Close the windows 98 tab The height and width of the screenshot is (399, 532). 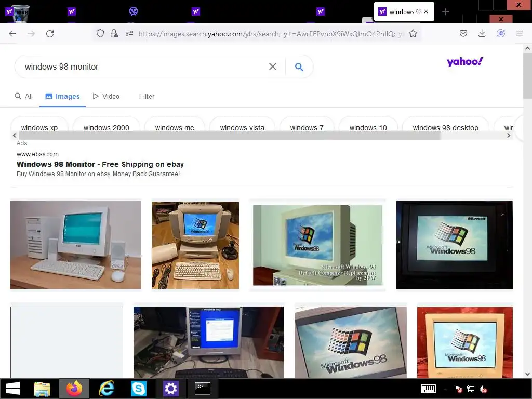pyautogui.click(x=426, y=11)
